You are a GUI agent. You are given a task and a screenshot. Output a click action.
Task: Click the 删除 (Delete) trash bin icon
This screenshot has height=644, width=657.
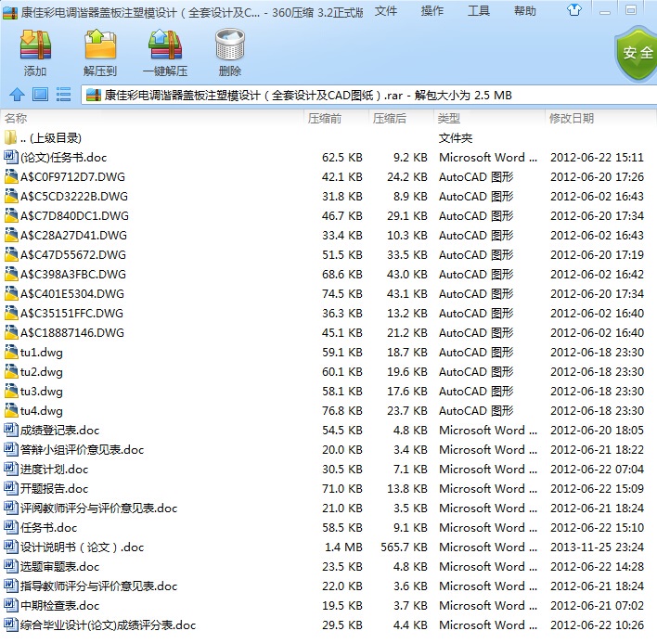coord(229,45)
